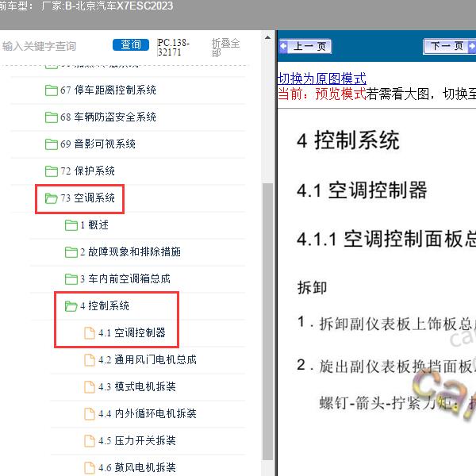The height and width of the screenshot is (476, 476).
Task: Select tree item 73 空调系统
Action: pyautogui.click(x=88, y=198)
